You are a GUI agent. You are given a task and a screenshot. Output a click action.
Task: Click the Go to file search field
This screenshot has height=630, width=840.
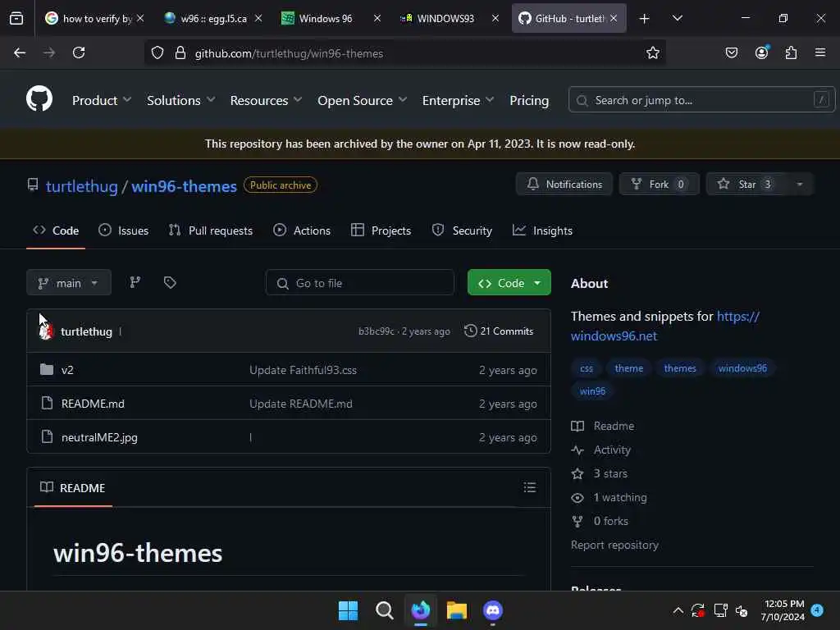(x=360, y=282)
